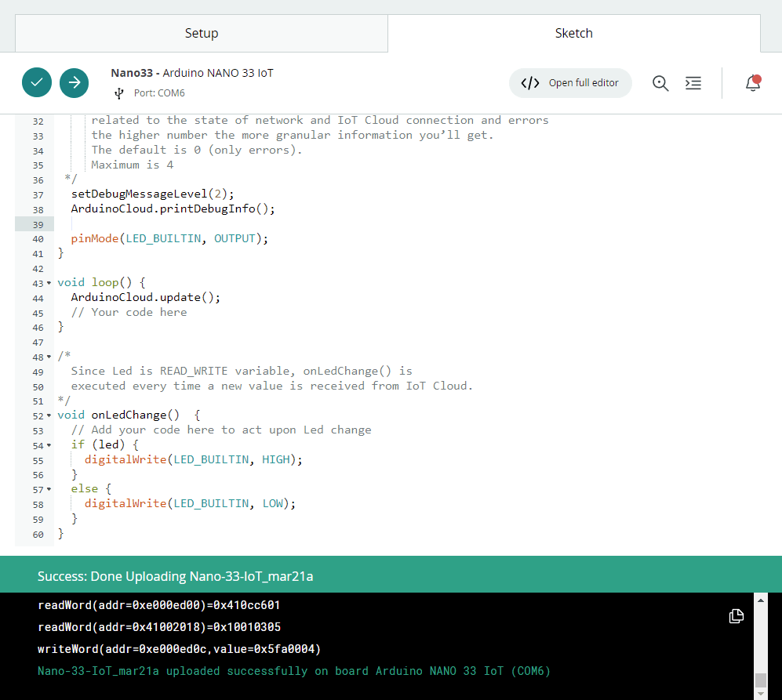Select the Sketch tab
782x700 pixels.
coord(574,34)
